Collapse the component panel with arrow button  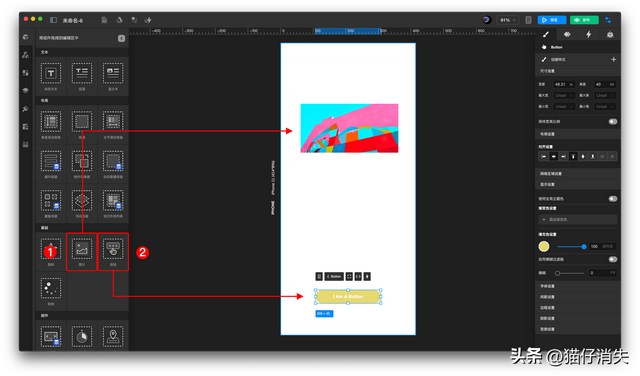(x=121, y=38)
